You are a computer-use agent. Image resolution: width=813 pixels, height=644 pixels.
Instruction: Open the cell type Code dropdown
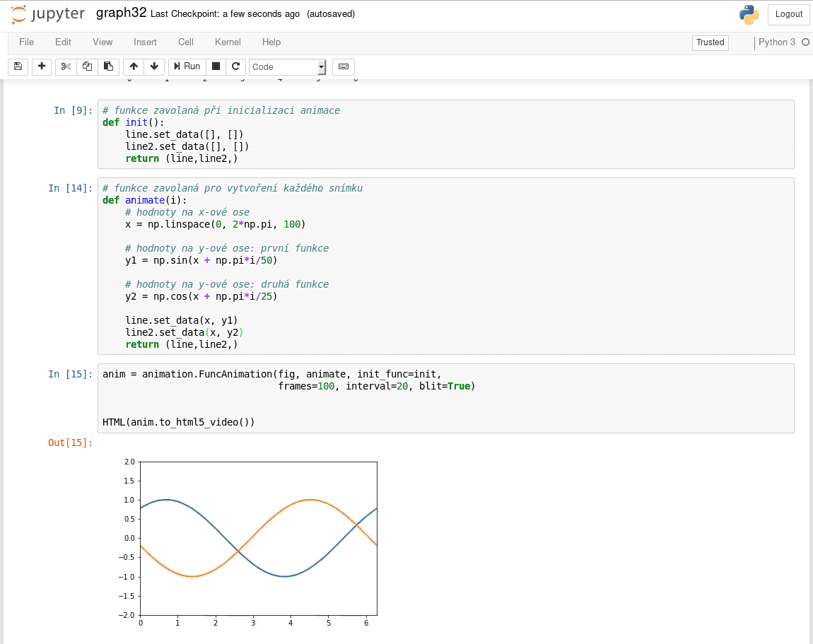pos(287,67)
